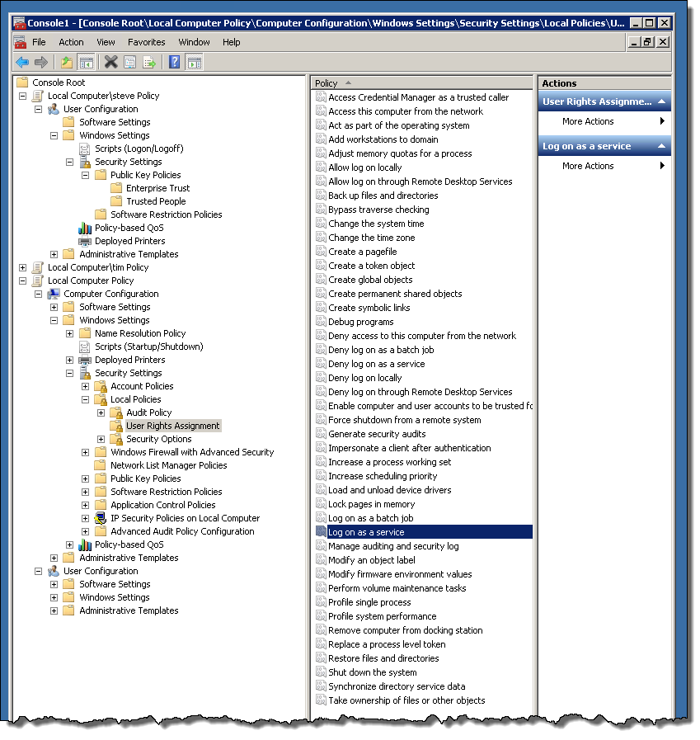Toggle the Show/Hide Action Pane toolbar icon
This screenshot has height=740, width=700.
click(195, 62)
